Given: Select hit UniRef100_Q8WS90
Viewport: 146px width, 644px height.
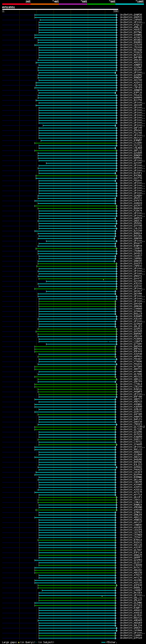Looking at the screenshot, I should (x=131, y=261).
